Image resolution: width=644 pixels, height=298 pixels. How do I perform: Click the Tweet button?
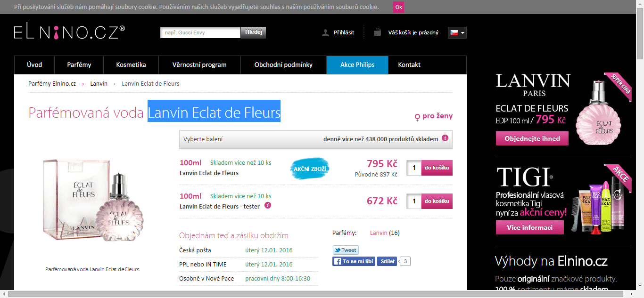point(346,250)
